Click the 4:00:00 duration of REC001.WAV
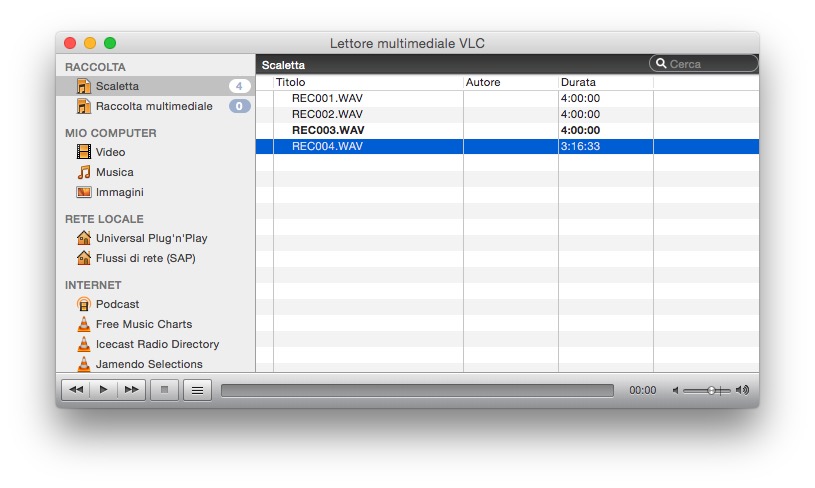This screenshot has height=488, width=815. (580, 98)
